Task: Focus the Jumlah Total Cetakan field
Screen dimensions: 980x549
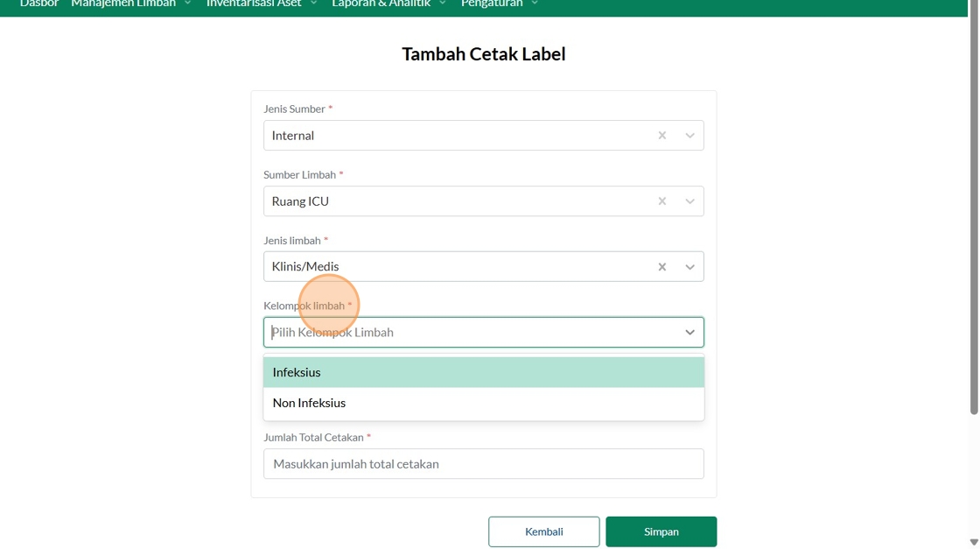Action: pos(484,464)
